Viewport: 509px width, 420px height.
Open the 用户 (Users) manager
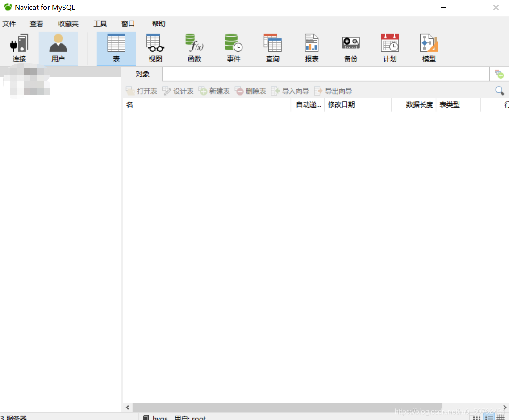click(x=58, y=48)
